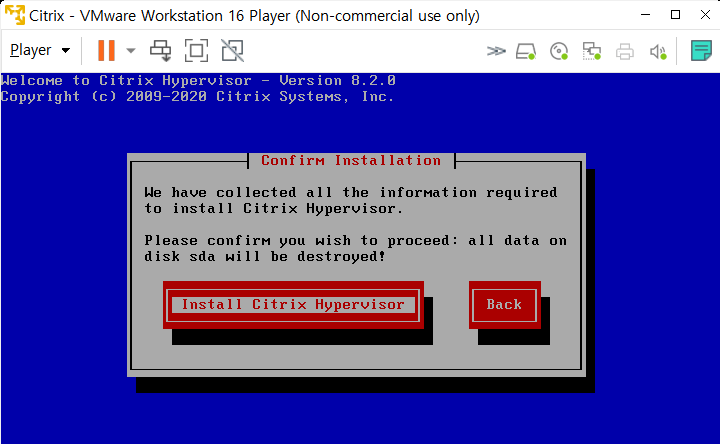Click the Back button in the dialog
Viewport: 720px width, 444px height.
(505, 305)
